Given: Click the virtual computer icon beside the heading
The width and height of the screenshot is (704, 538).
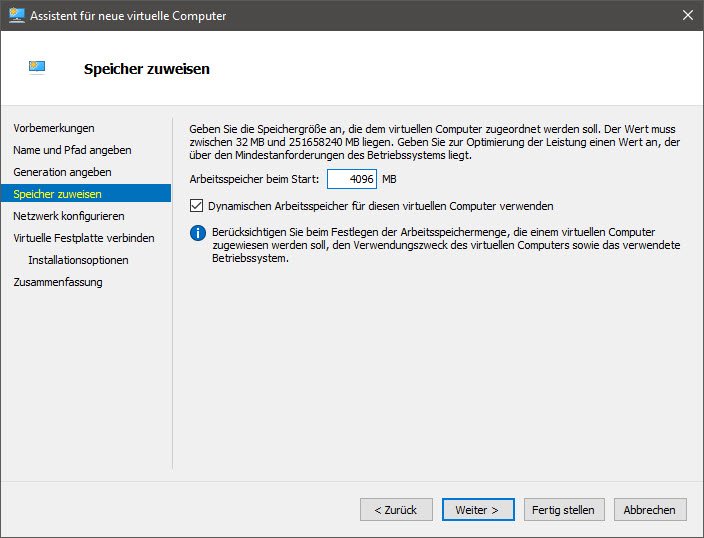Looking at the screenshot, I should (38, 68).
